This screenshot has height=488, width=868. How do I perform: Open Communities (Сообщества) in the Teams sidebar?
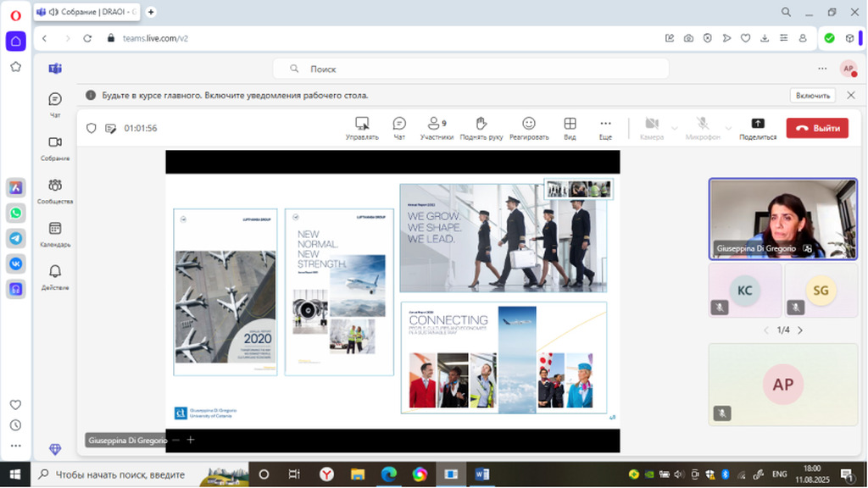point(55,191)
